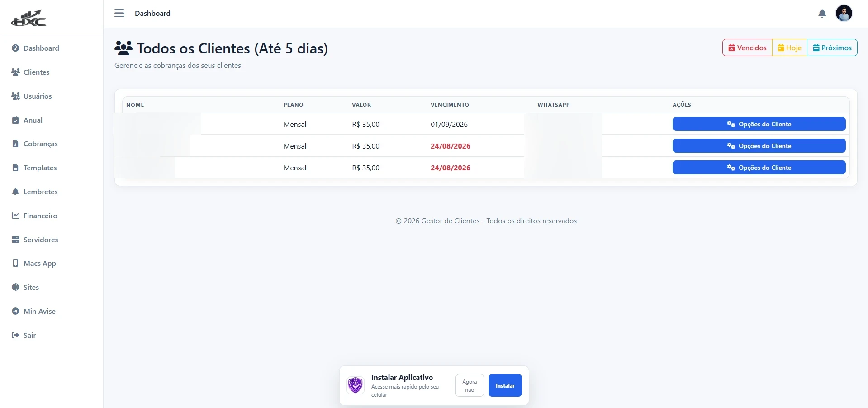This screenshot has height=408, width=868.
Task: Click the PLANO column header
Action: point(294,105)
